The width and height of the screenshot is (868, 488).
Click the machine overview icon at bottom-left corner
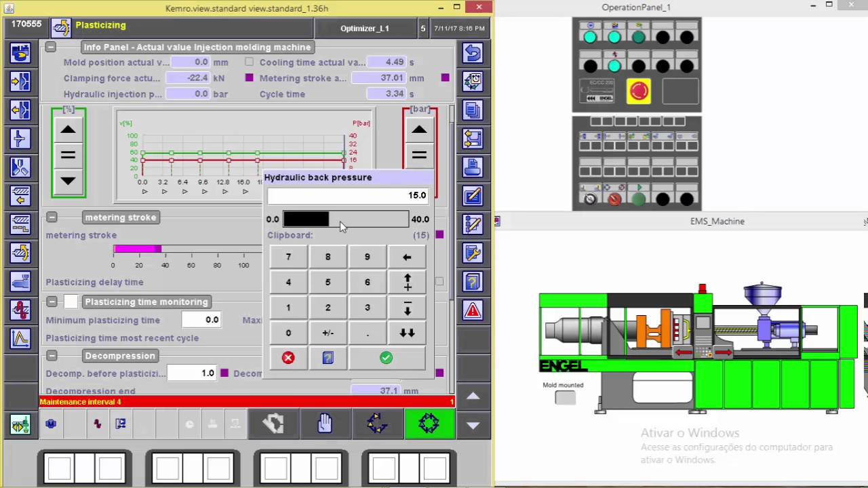pos(20,425)
